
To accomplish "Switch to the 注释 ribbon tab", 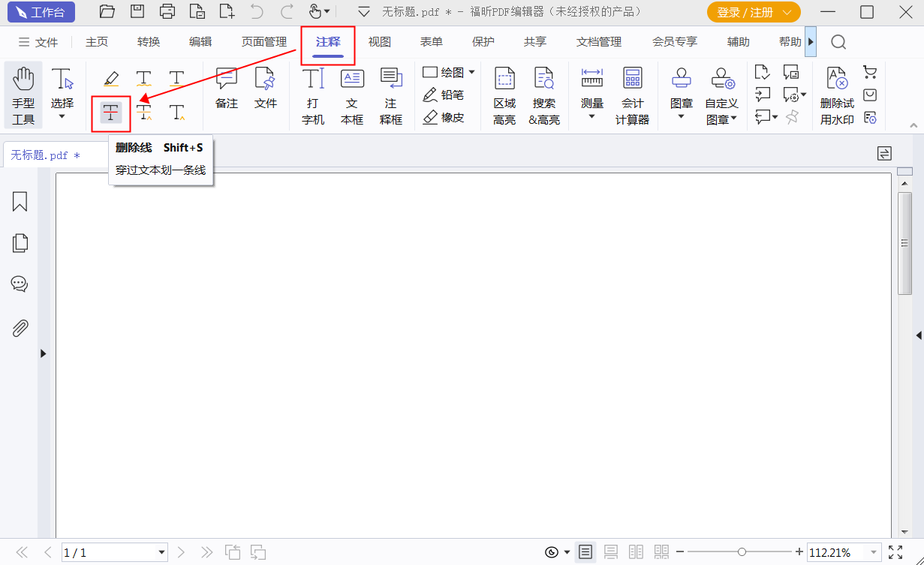I will (328, 42).
